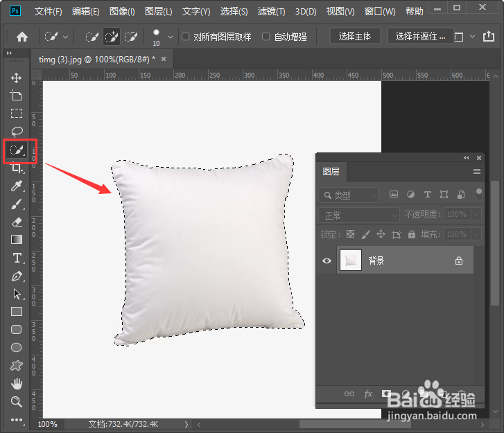Screen dimensions: 504x433
Task: Select the Rectangular Marquee tool
Action: click(17, 114)
